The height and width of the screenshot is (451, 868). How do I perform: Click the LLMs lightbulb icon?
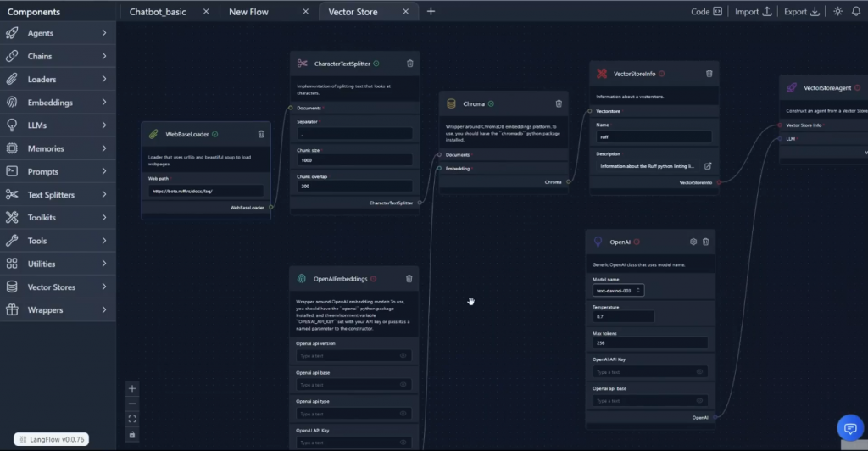[x=12, y=125]
